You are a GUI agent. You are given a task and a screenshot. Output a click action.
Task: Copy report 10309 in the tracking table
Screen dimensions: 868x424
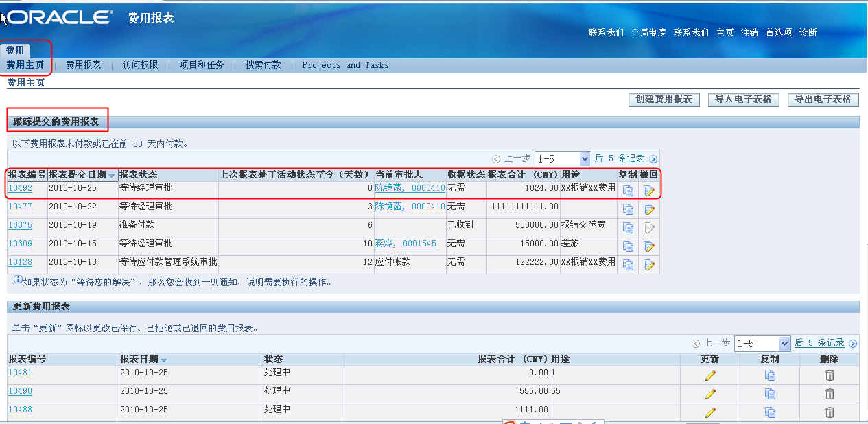[628, 246]
